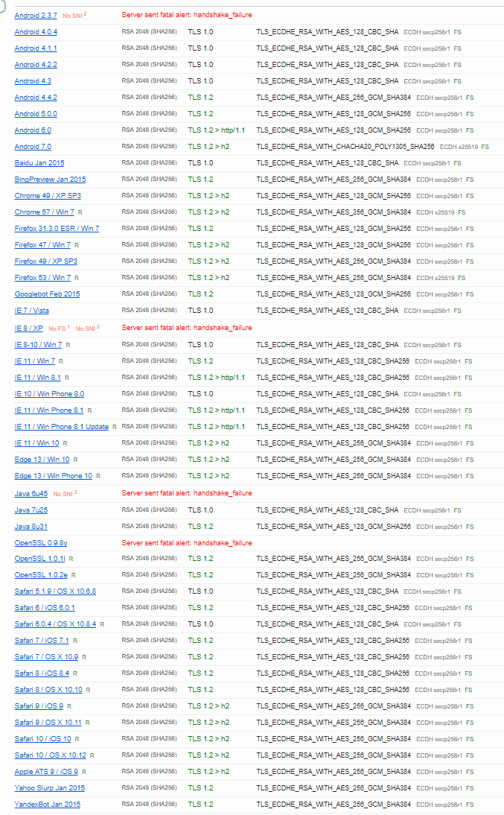Open the Android 2.3.7 client link
Screen dimensions: 504x815
click(x=36, y=16)
